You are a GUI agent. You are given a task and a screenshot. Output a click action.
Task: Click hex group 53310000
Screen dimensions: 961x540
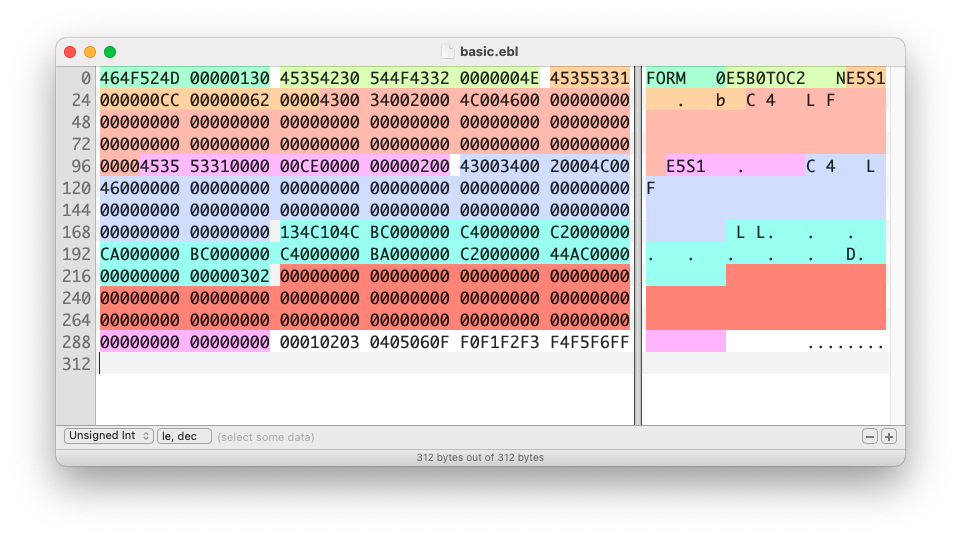point(229,166)
